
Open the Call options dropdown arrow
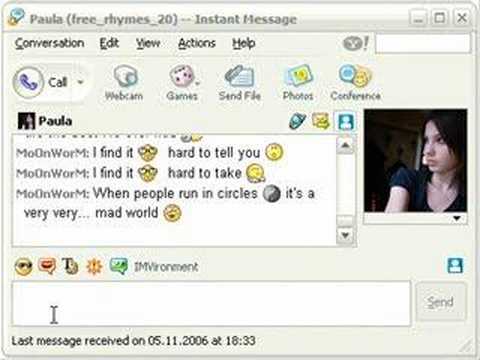coord(80,82)
